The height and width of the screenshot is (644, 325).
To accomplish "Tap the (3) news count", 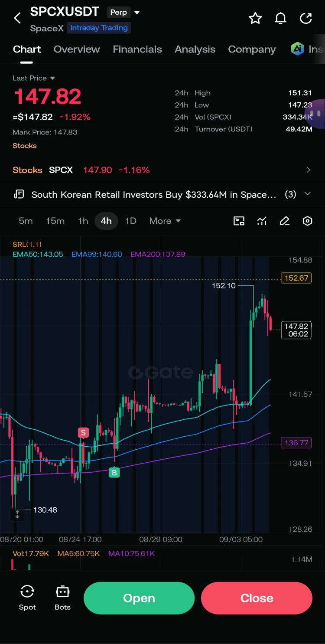I will tap(290, 194).
